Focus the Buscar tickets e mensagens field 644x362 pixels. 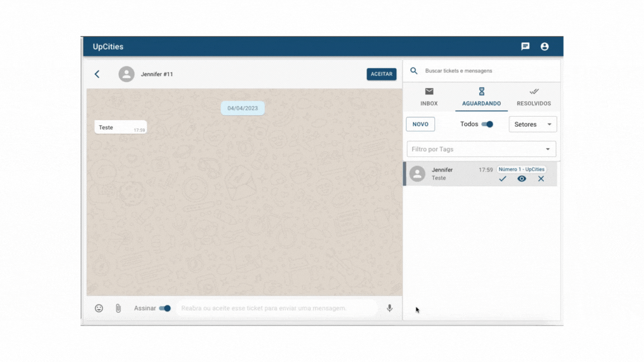(489, 70)
